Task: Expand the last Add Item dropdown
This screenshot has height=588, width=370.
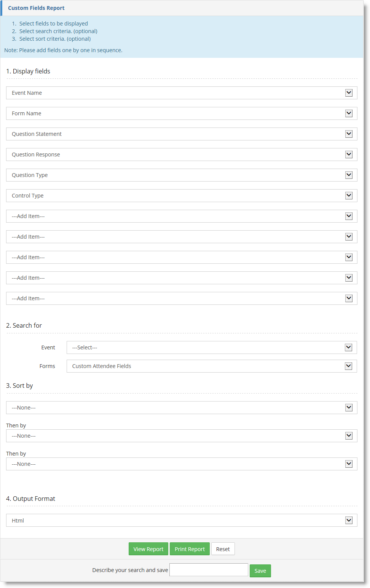Action: (182, 298)
